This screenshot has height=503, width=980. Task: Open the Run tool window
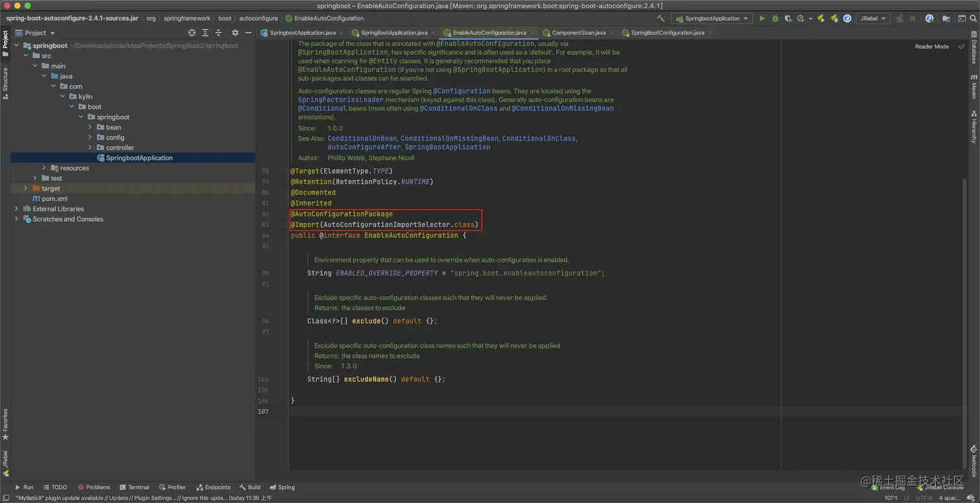coord(24,487)
